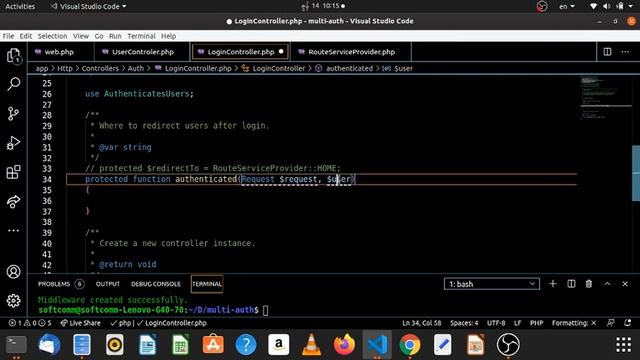
Task: Open the Manage gear icon
Action: tap(13, 301)
